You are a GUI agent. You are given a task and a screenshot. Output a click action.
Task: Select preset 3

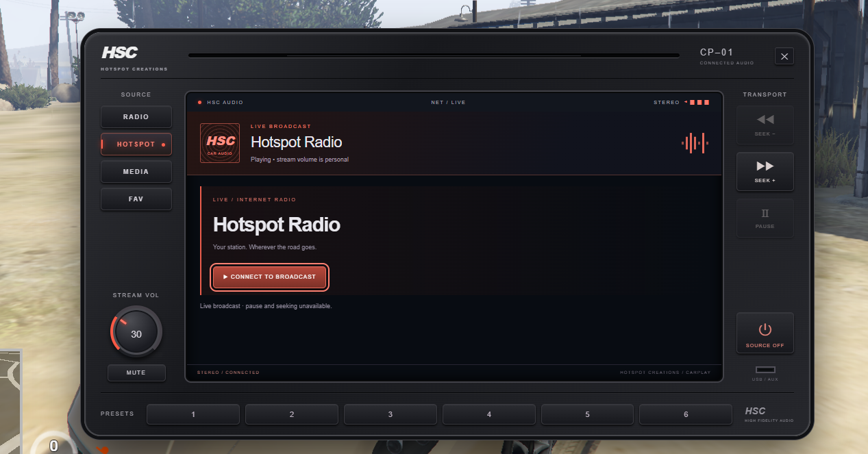390,414
